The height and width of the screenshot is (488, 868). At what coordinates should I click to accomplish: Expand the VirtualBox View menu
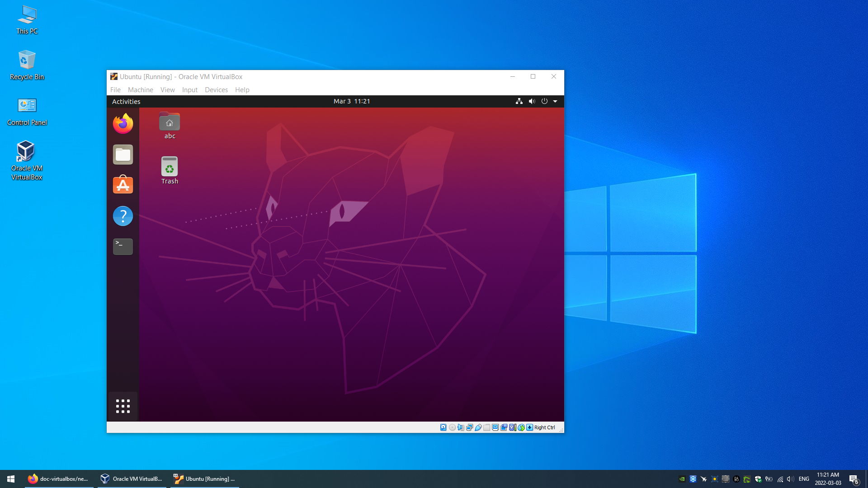(x=167, y=89)
